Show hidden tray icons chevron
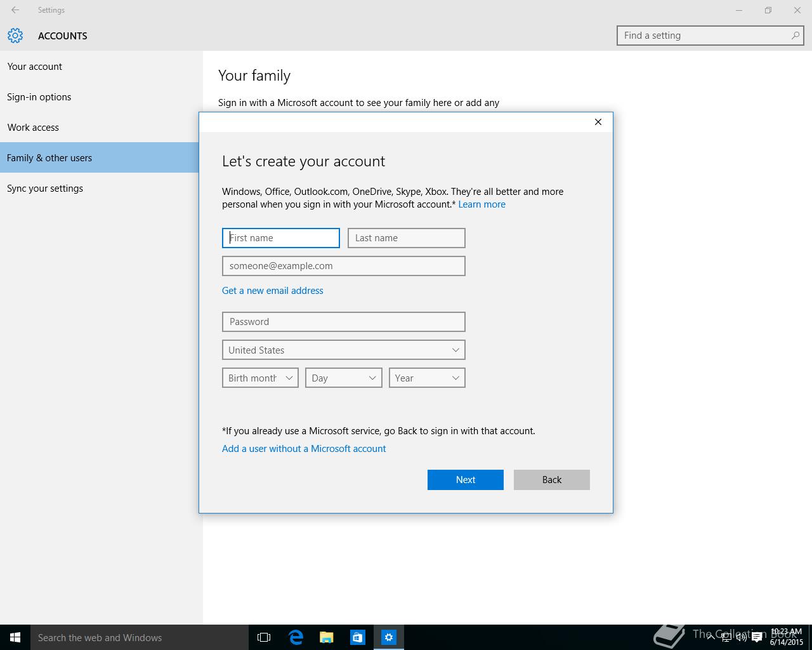The image size is (812, 650). (x=711, y=637)
